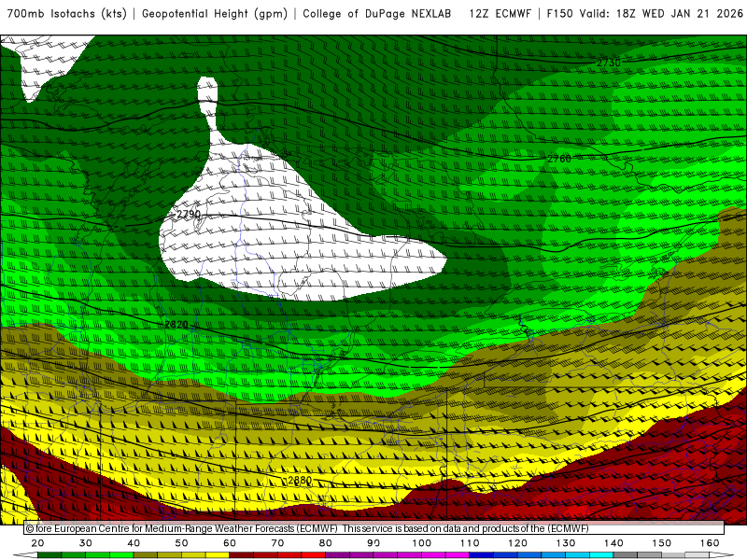
Task: Click the 80 kts value on the color scale
Action: [325, 543]
